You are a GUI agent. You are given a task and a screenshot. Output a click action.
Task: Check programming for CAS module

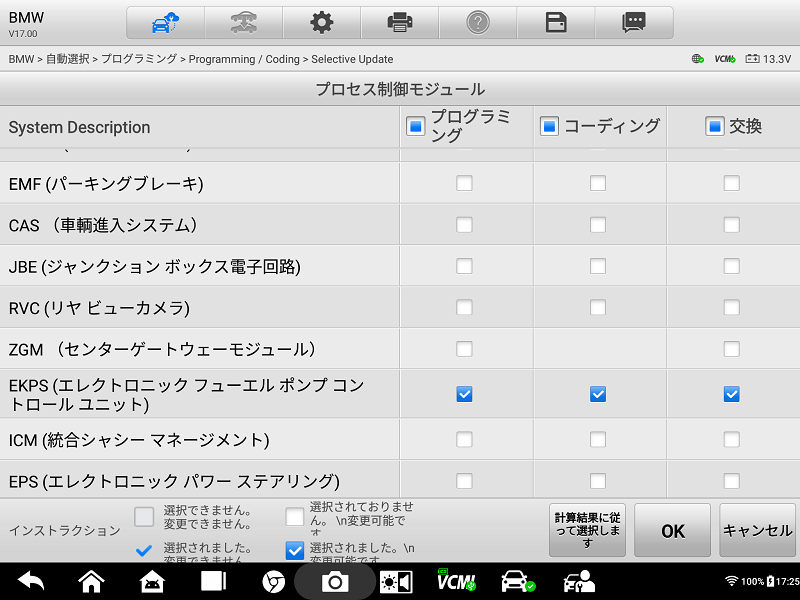pyautogui.click(x=464, y=225)
